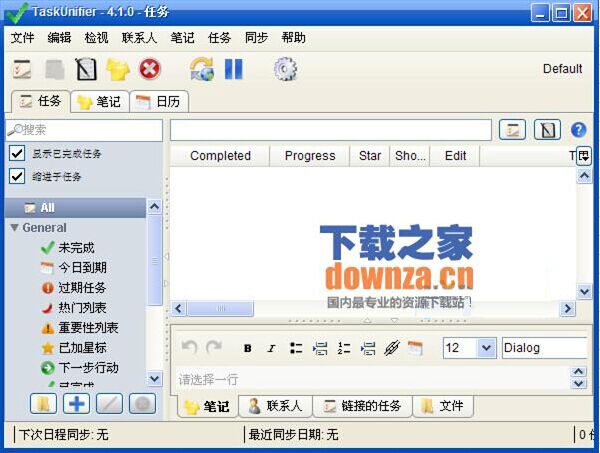This screenshot has width=600, height=453.
Task: Select the 过期任务 filter
Action: (x=73, y=288)
